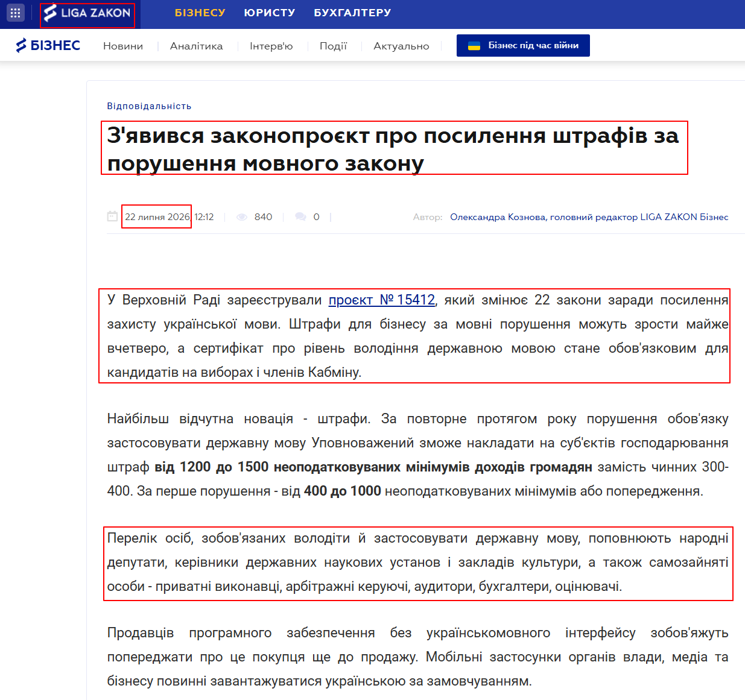Open the Відповідальність category link

click(149, 106)
